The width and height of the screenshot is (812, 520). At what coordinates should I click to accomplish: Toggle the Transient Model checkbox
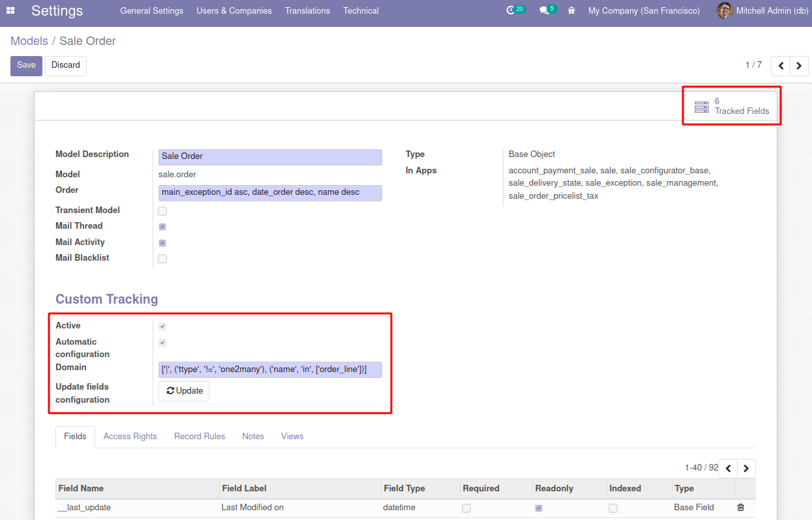click(162, 210)
